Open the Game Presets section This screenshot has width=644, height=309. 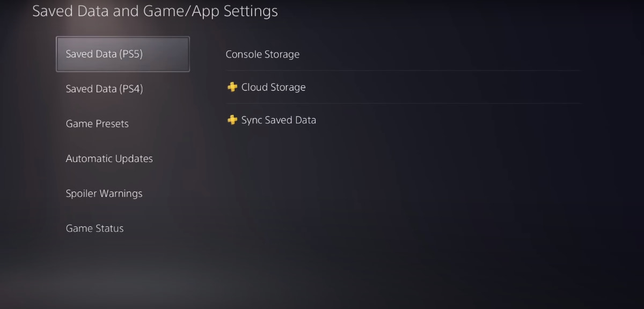click(x=123, y=124)
